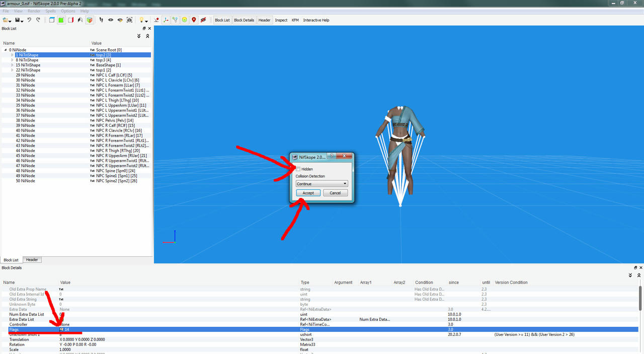The image size is (644, 354).
Task: Open the Collision Detection Continue dropdown
Action: (x=321, y=184)
